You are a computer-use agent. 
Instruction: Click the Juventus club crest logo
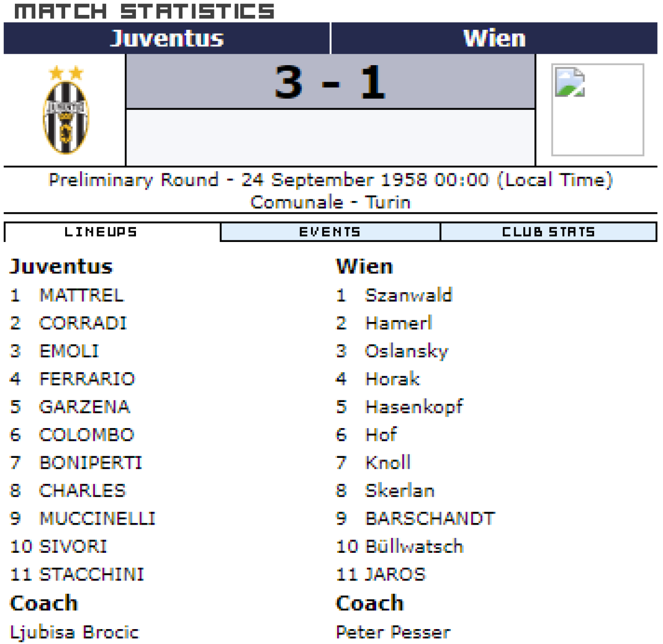[x=66, y=110]
